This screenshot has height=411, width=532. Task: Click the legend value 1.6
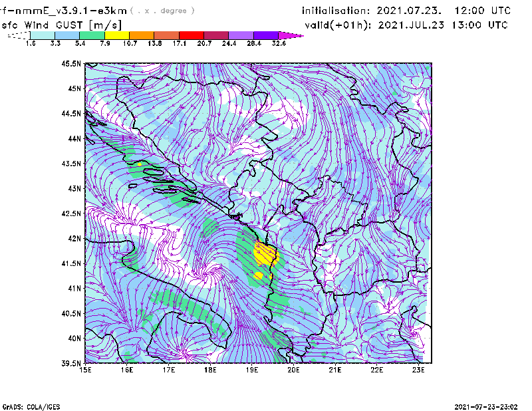click(x=31, y=43)
